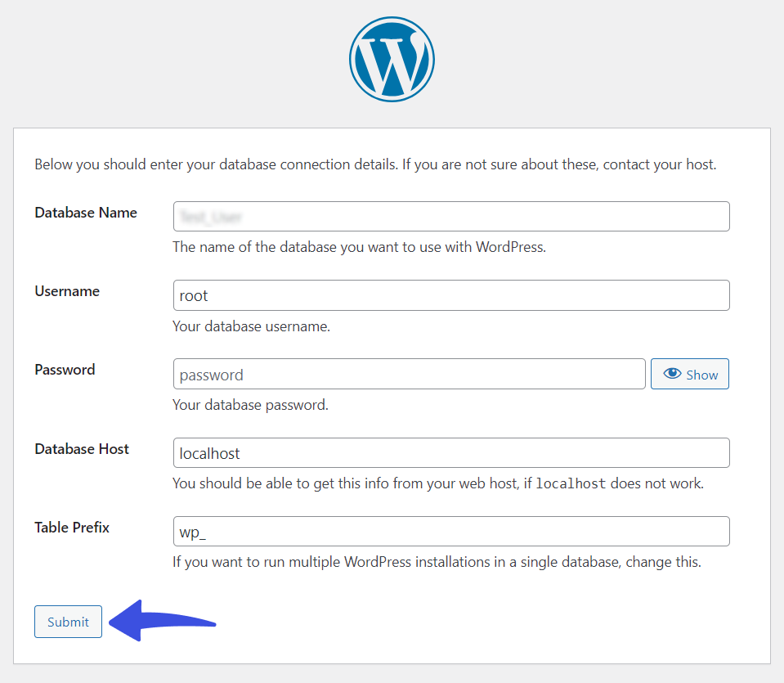Click the Username label
Screen dimensions: 784x683
coord(67,291)
